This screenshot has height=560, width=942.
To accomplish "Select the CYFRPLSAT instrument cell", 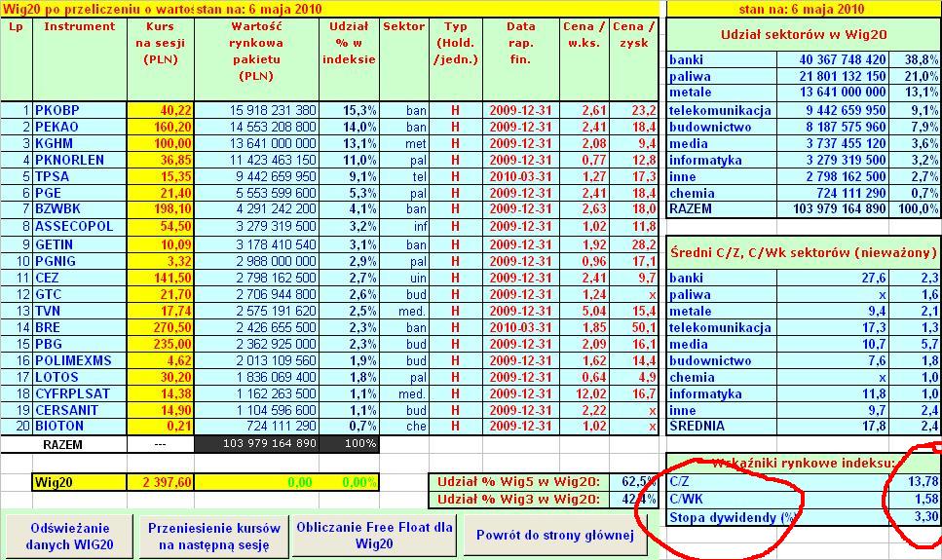I will (79, 393).
